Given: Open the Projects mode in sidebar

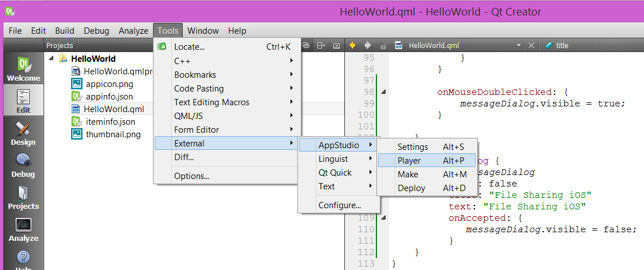Looking at the screenshot, I should [23, 196].
